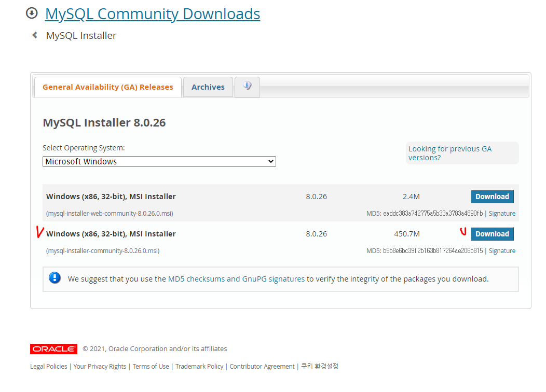
Task: Click the Select Operating System label
Action: coord(84,148)
